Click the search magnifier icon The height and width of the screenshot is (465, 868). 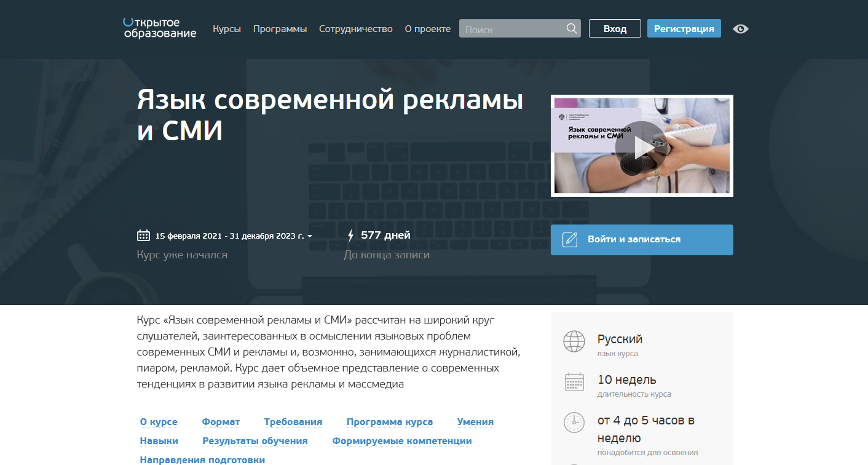click(x=571, y=28)
